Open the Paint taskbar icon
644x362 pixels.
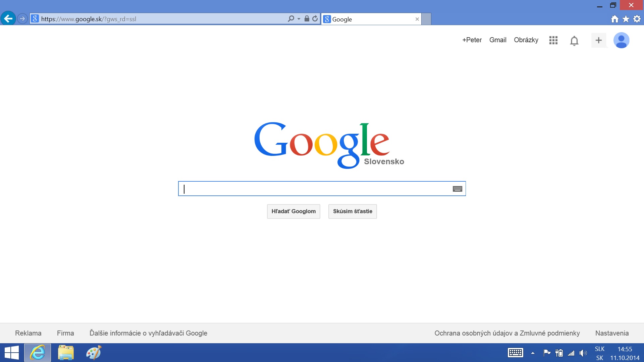(94, 353)
